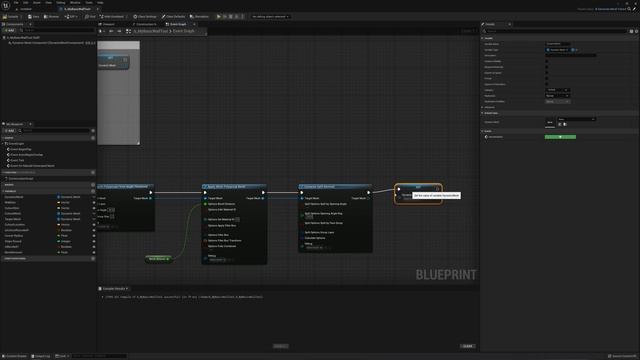Open My Blueprint settings gear

pos(93,131)
